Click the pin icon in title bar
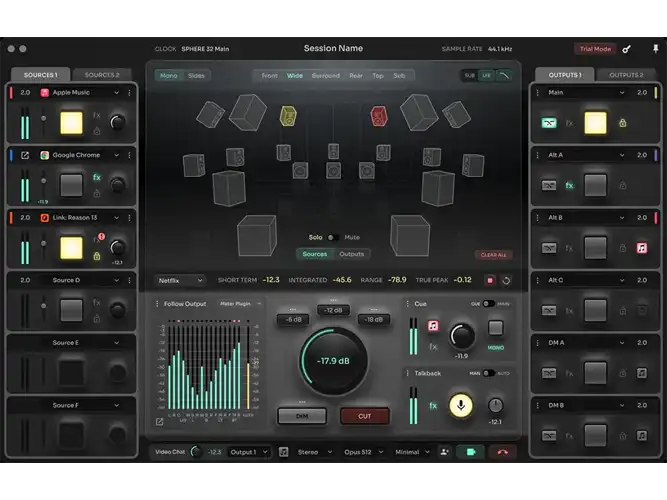The height and width of the screenshot is (500, 667). point(656,49)
